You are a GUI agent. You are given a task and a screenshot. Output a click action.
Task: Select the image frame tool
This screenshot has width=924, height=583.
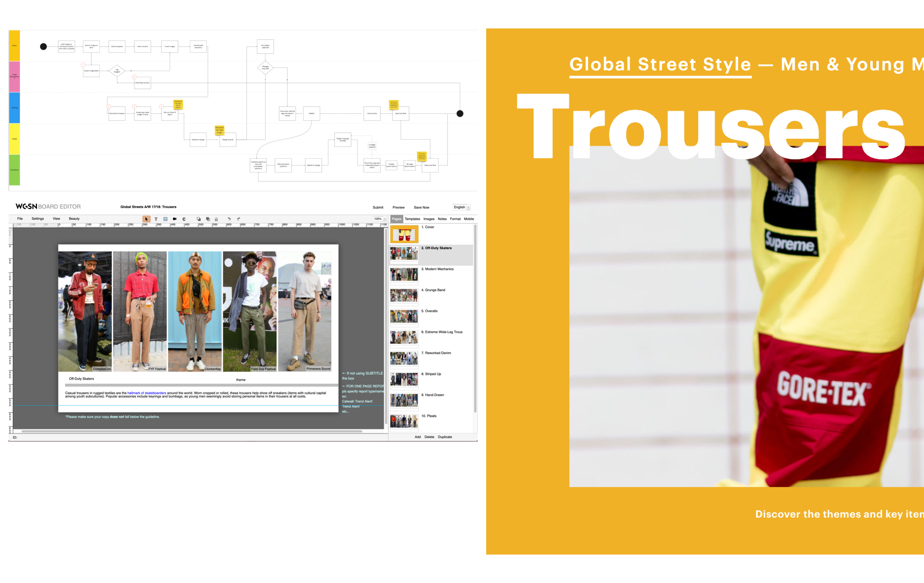tap(165, 219)
